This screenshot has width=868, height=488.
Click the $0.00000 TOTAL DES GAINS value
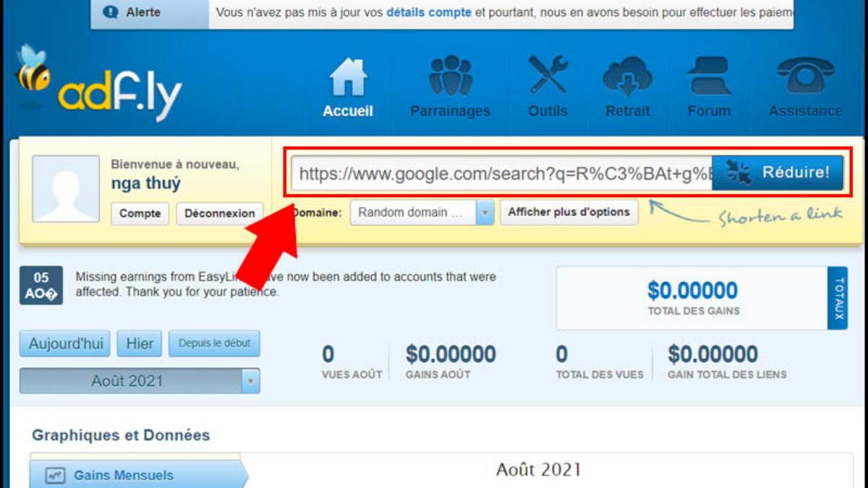click(693, 291)
